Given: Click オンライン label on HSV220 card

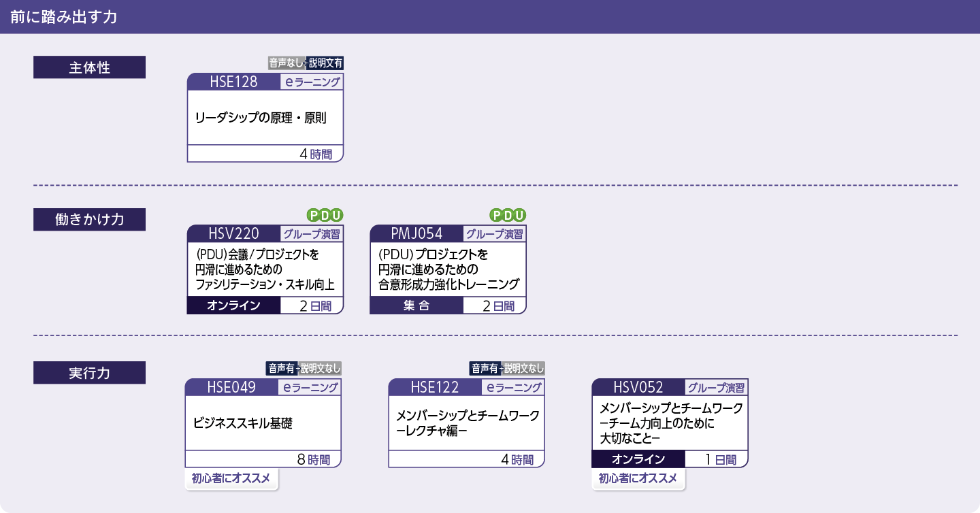Looking at the screenshot, I should coord(233,305).
